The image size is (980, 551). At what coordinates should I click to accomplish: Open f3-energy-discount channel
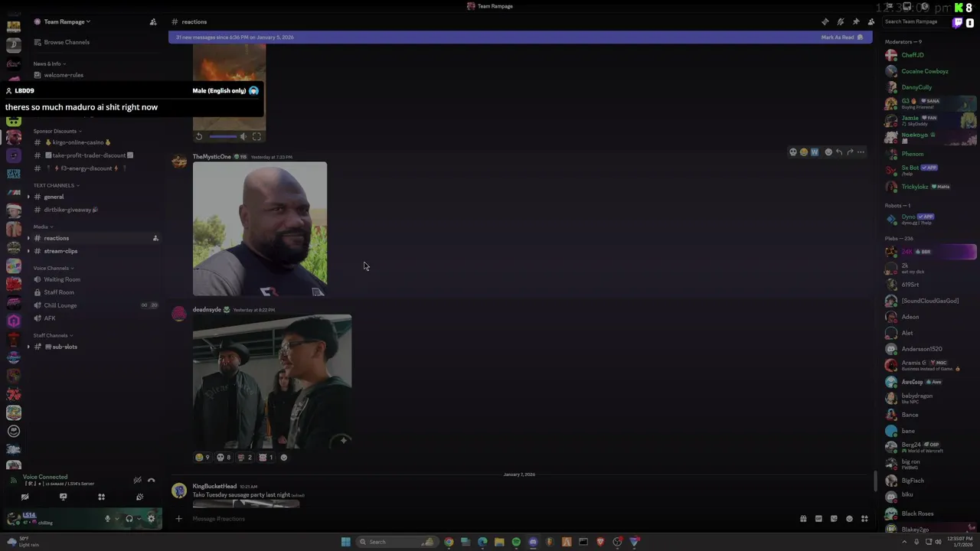point(85,168)
